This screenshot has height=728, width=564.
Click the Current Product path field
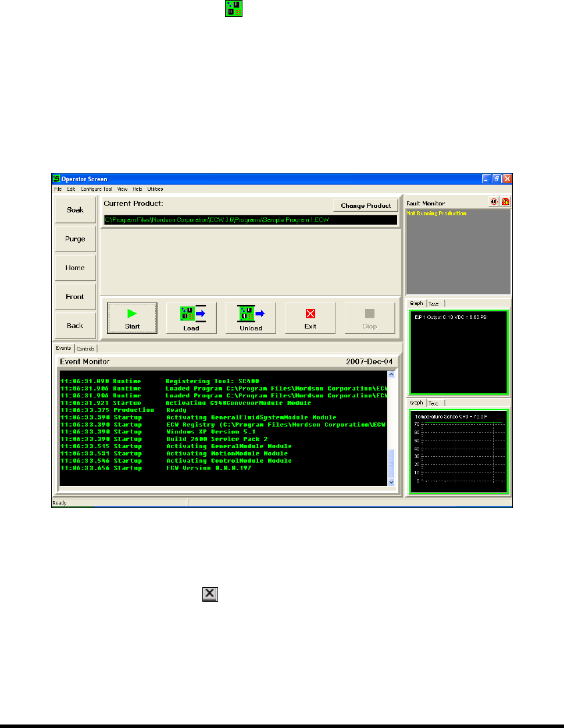point(251,220)
